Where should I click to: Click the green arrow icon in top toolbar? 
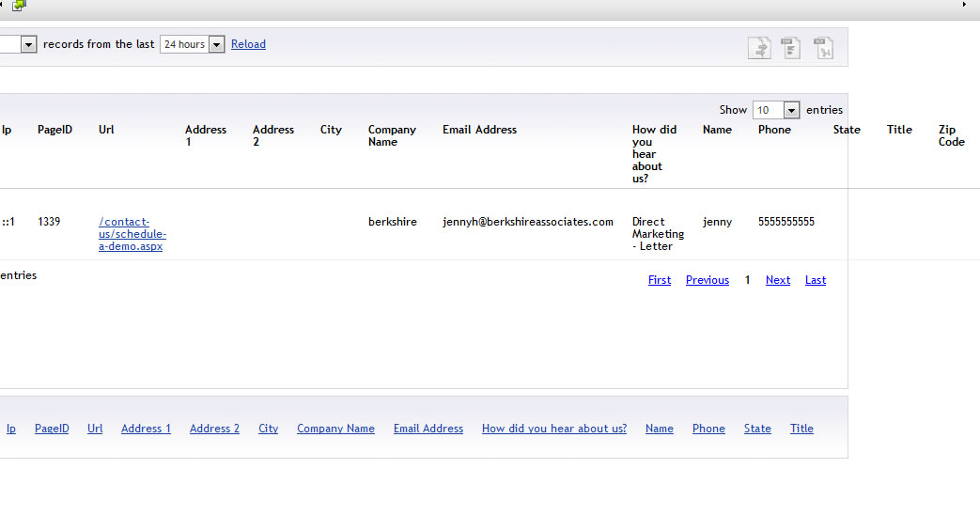(x=19, y=6)
